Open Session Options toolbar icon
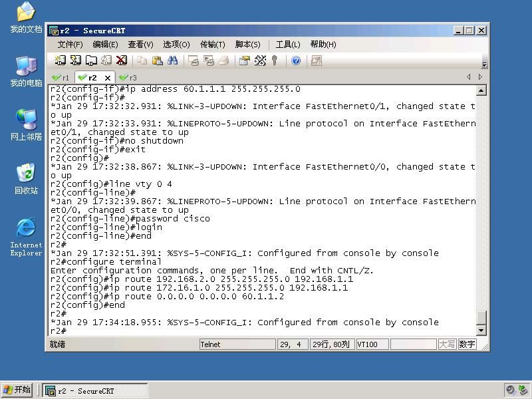Viewport: 532px width, 399px height. tap(245, 61)
